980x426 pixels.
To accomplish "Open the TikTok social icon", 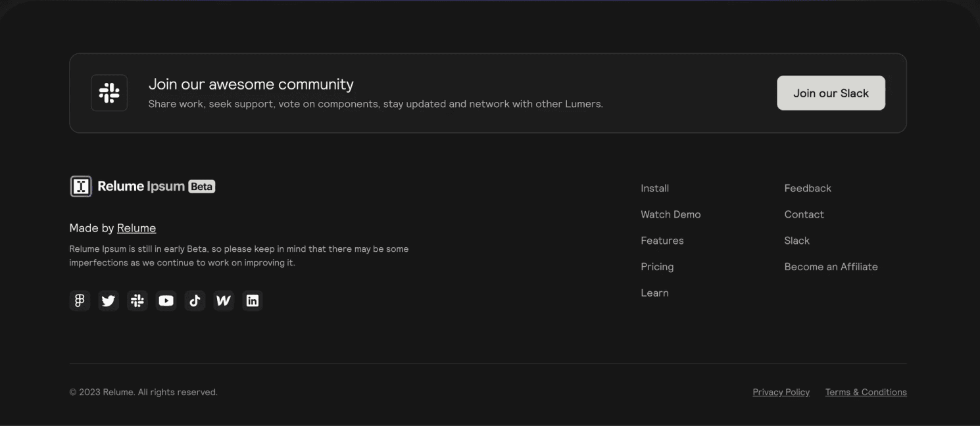I will [195, 300].
